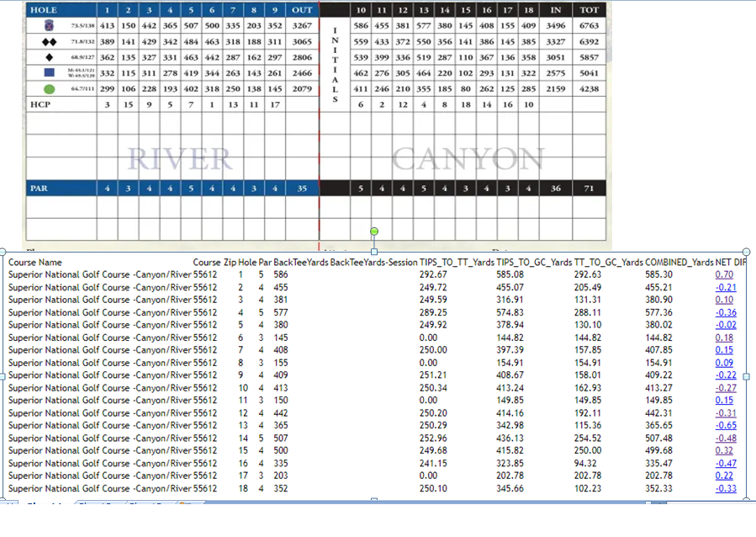Select the top-center square sizing handle of table

(374, 252)
